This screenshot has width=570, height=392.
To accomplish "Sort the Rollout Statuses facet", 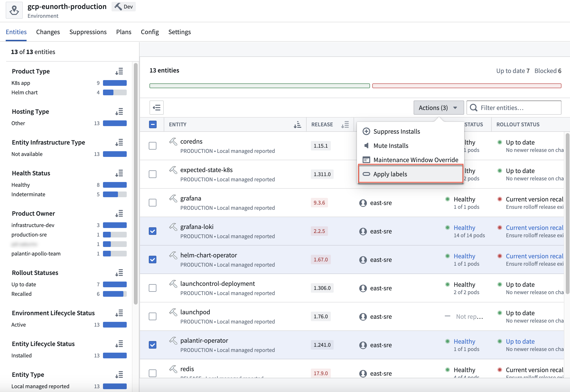I will pos(119,273).
